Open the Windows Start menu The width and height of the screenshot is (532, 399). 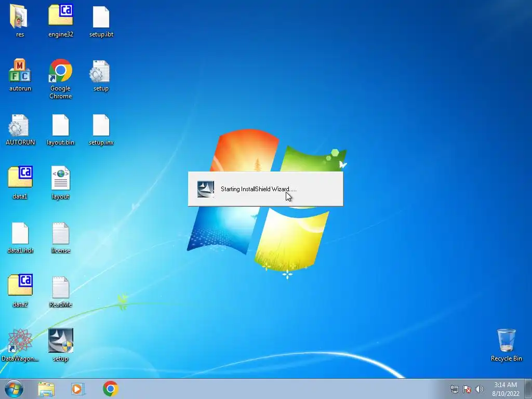click(14, 389)
